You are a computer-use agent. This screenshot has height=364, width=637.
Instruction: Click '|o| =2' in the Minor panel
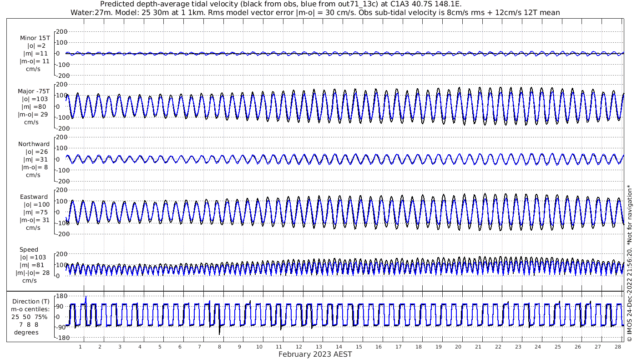[x=36, y=46]
